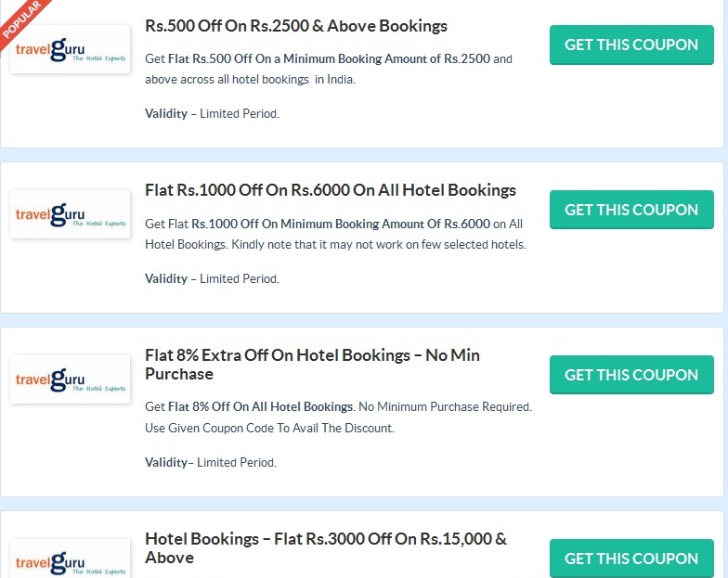Open the 'Hotel Bookings – Flat Rs.3000 Off' title
Image resolution: width=728 pixels, height=578 pixels.
pos(326,548)
